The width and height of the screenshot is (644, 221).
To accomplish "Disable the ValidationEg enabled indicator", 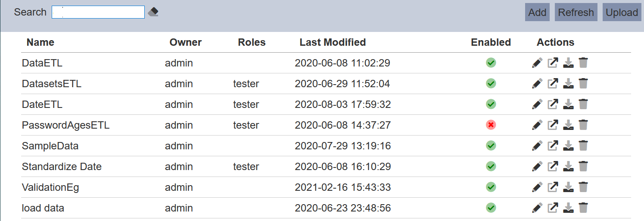I will tap(491, 187).
